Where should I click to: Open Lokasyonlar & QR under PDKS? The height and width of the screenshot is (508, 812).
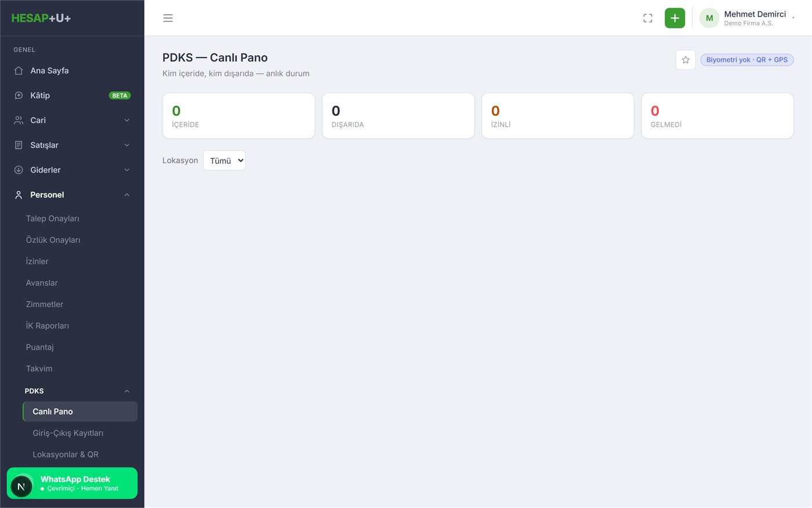coord(80,455)
